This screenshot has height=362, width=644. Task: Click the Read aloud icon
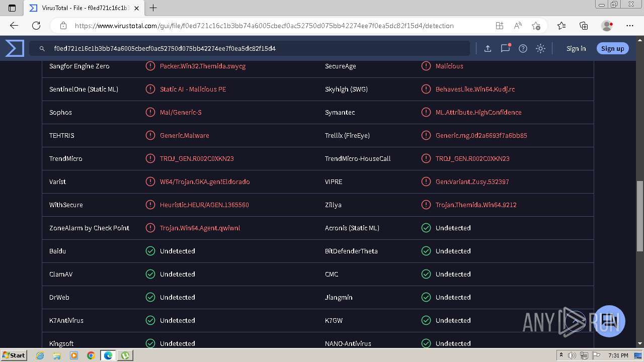518,26
